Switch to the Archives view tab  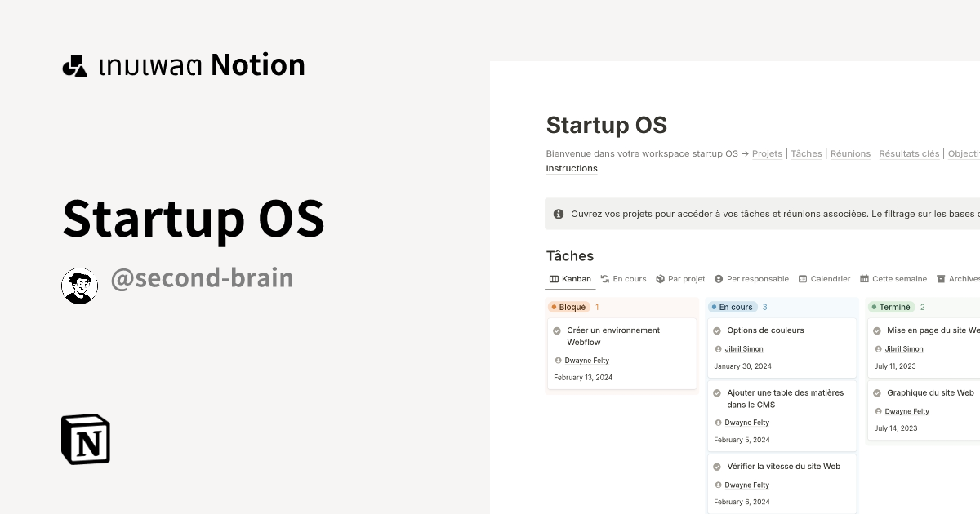coord(962,279)
